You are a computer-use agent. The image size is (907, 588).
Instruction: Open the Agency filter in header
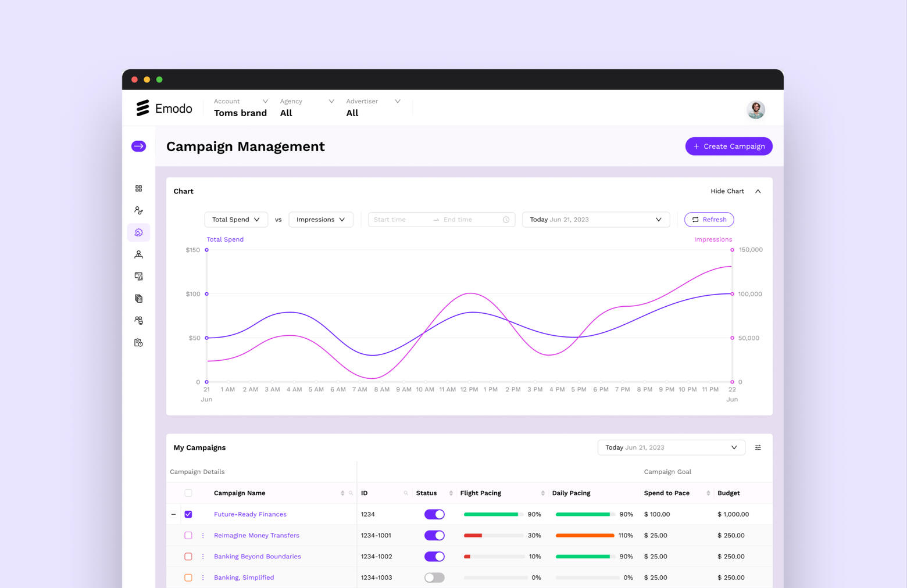click(x=306, y=107)
